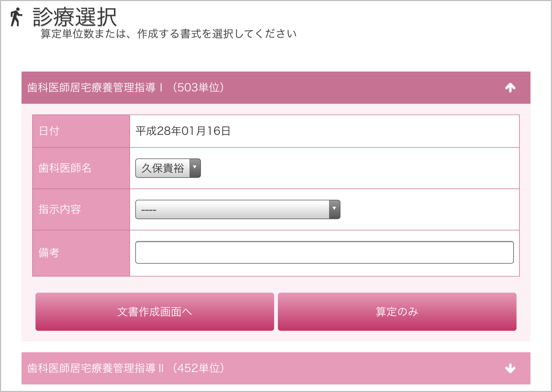Screen dimensions: 552x392
Task: Click into the 備考 text input field
Action: (x=324, y=252)
